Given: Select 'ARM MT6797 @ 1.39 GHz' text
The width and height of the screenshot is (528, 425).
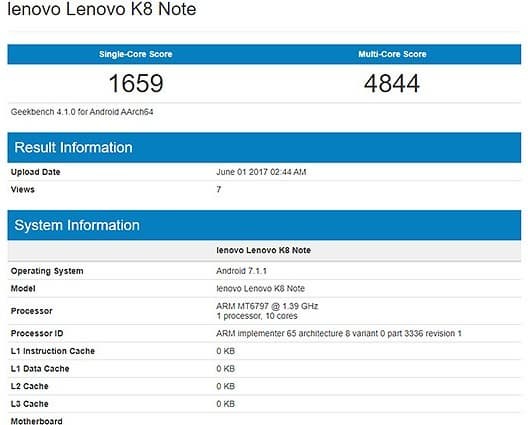Looking at the screenshot, I should 267,306.
